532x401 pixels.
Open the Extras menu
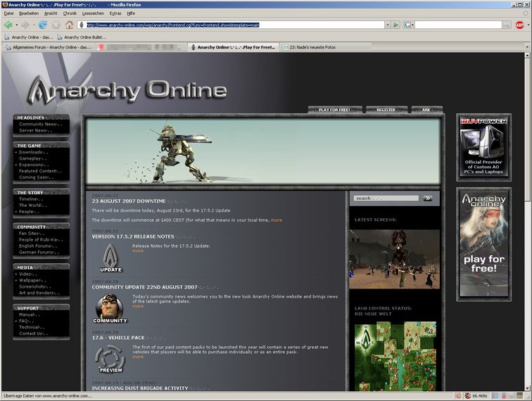pyautogui.click(x=115, y=13)
